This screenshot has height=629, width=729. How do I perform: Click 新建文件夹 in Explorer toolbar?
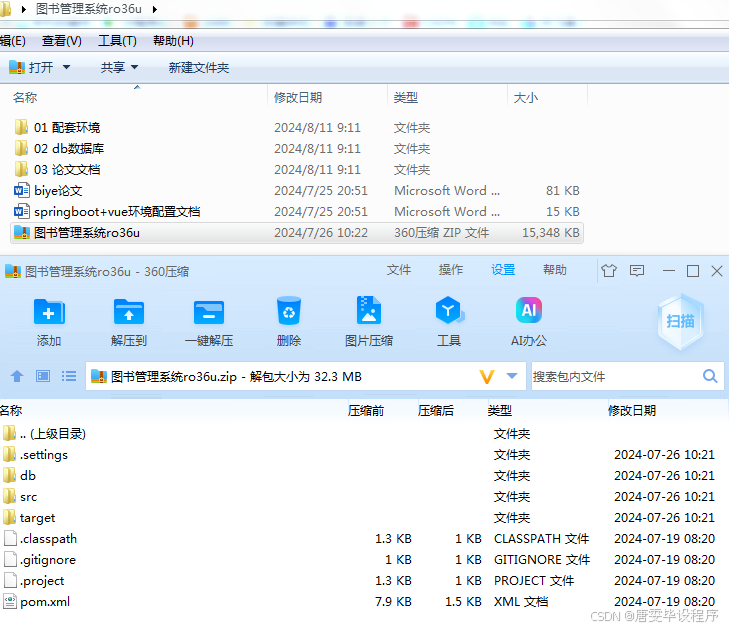point(199,68)
